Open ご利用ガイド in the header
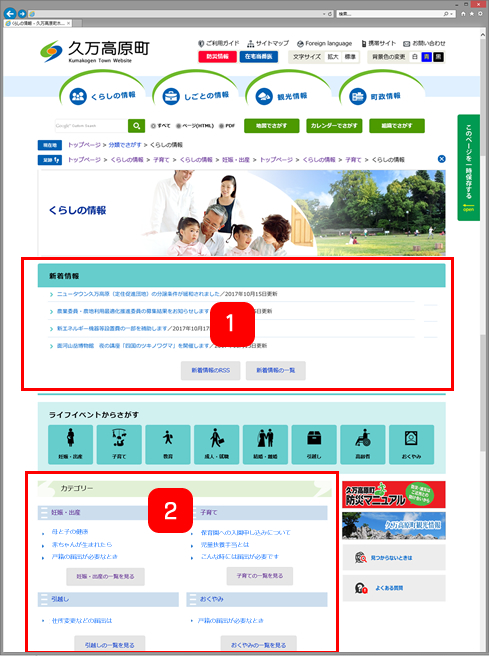This screenshot has height=656, width=489. pos(218,43)
